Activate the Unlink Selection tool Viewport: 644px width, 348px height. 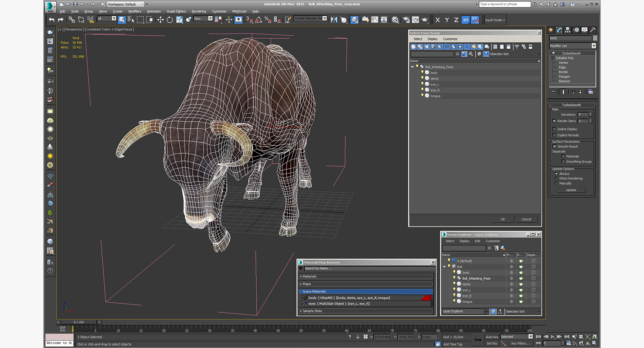pos(81,20)
